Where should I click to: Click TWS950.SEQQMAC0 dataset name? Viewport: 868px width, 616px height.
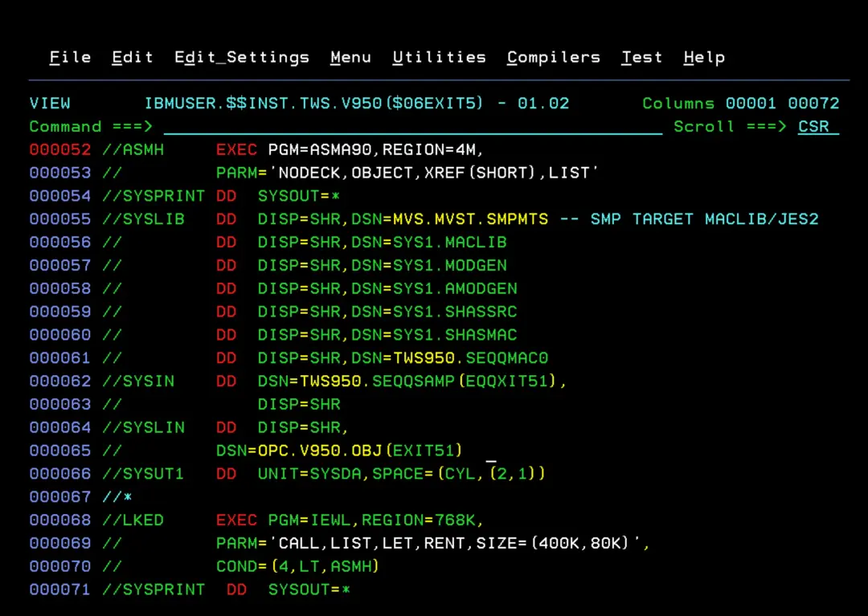tap(470, 358)
